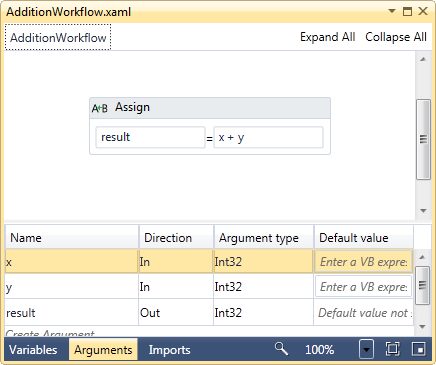Click Direction cell 'Out' for result
The height and width of the screenshot is (365, 436).
176,313
